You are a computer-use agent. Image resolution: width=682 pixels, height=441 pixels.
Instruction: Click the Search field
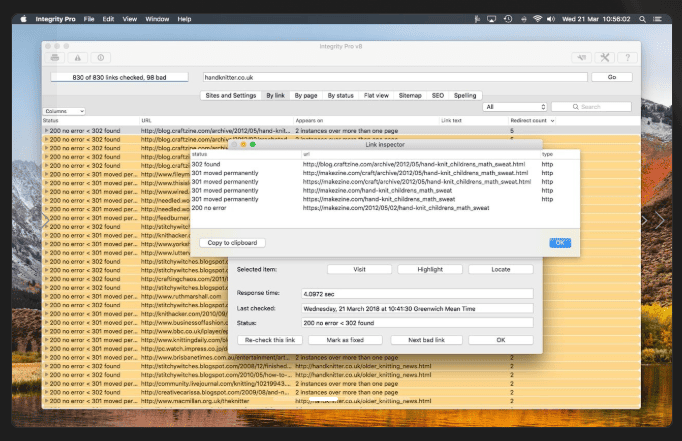[x=591, y=107]
